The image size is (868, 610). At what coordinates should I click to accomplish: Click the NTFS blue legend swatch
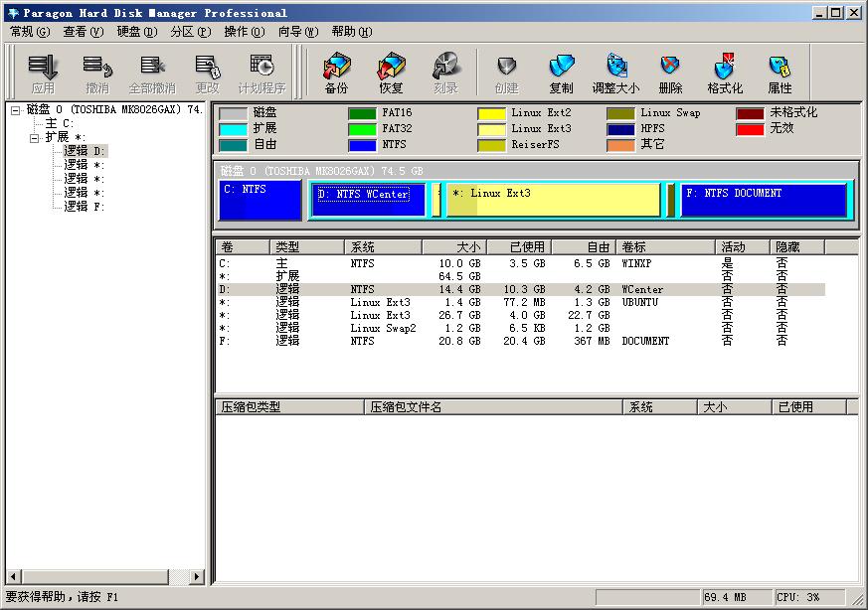pos(362,145)
